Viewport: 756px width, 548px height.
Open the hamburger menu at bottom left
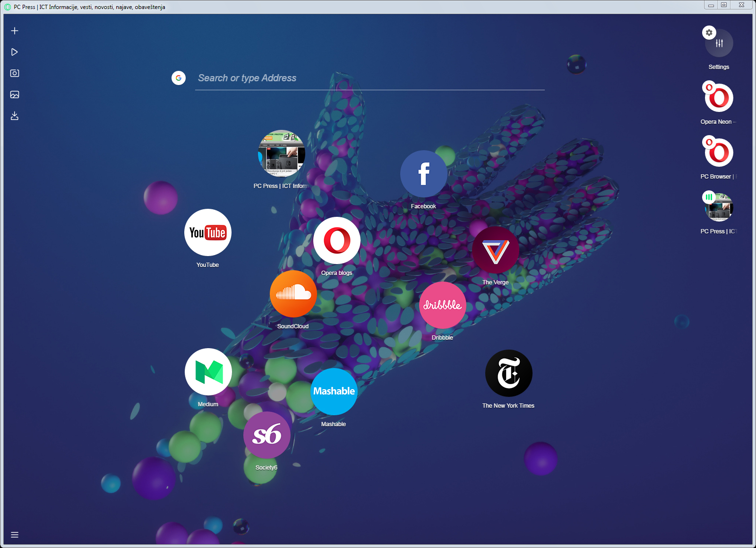tap(15, 535)
